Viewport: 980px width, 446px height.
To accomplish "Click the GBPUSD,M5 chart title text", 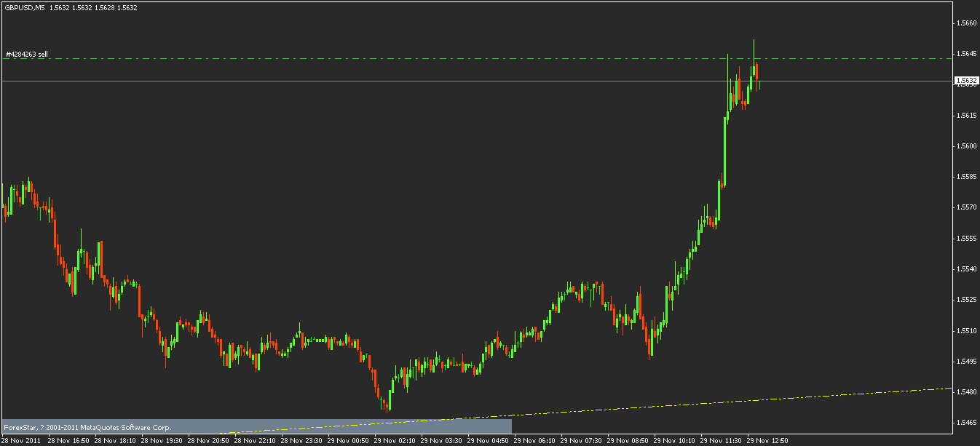I will click(25, 7).
